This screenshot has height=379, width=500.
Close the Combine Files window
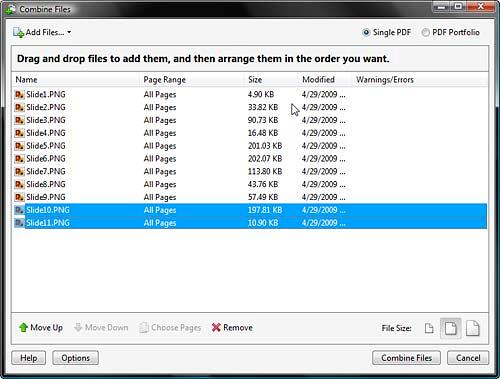tap(481, 6)
